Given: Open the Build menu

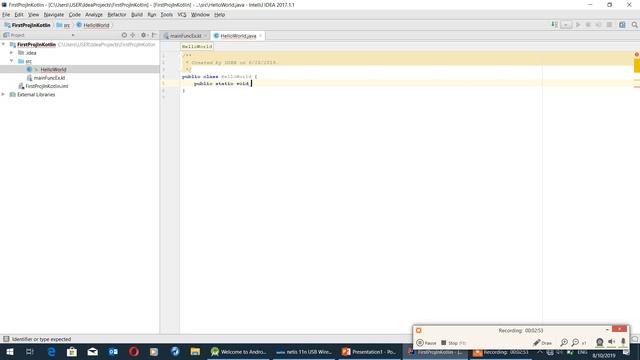Looking at the screenshot, I should [137, 15].
